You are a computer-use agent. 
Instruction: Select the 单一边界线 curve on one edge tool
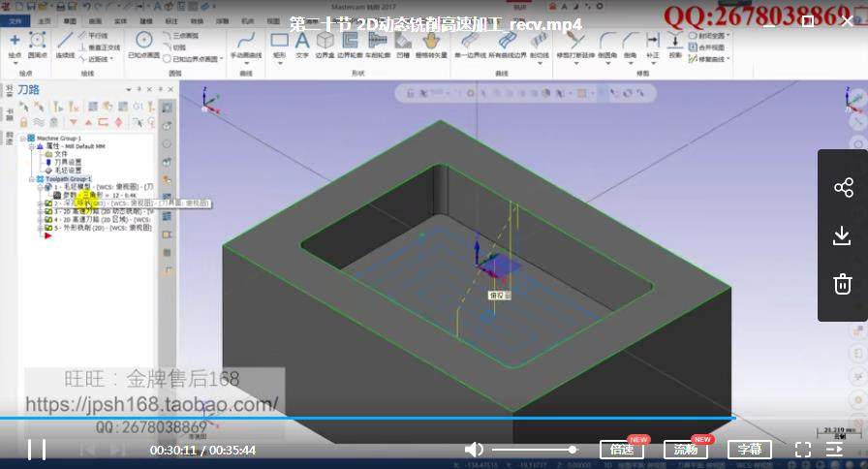[470, 45]
